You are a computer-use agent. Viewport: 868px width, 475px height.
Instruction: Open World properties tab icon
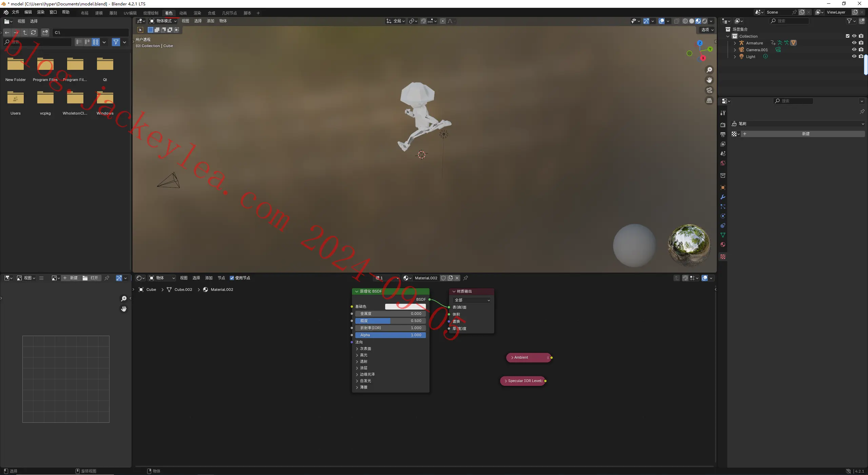[723, 163]
